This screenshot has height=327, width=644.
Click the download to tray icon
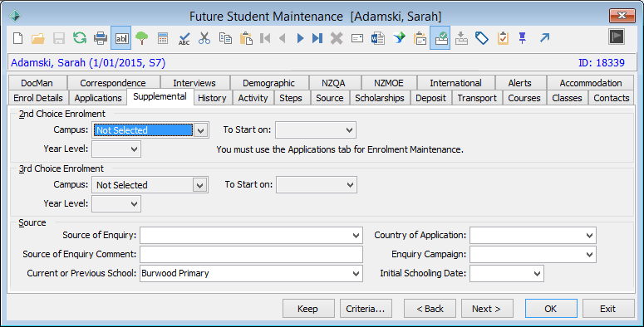click(461, 38)
